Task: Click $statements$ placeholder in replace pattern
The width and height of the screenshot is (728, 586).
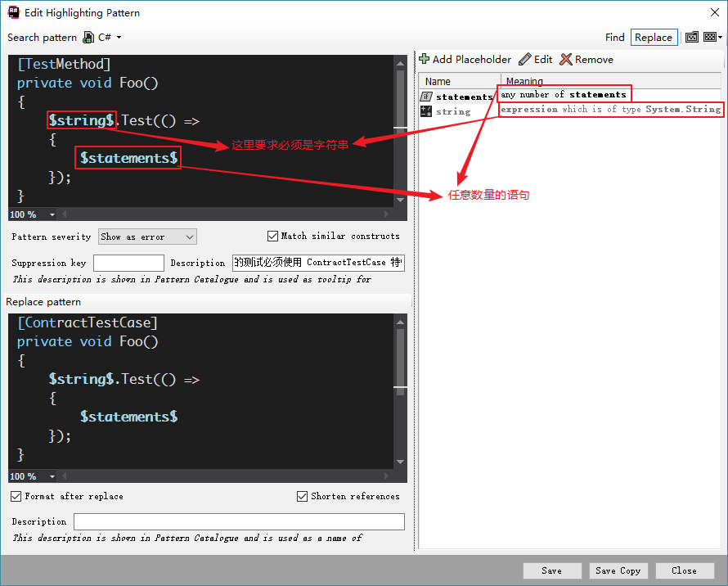Action: [x=128, y=417]
